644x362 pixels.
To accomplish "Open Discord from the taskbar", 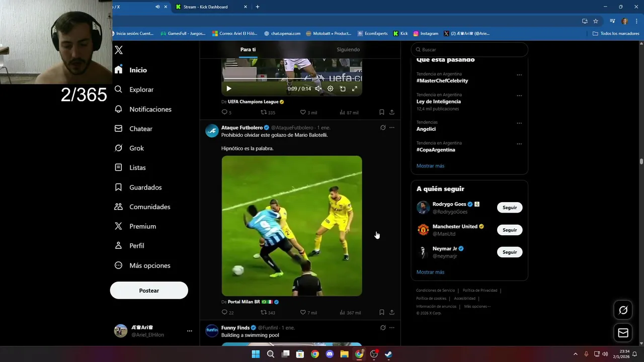I will (x=330, y=354).
